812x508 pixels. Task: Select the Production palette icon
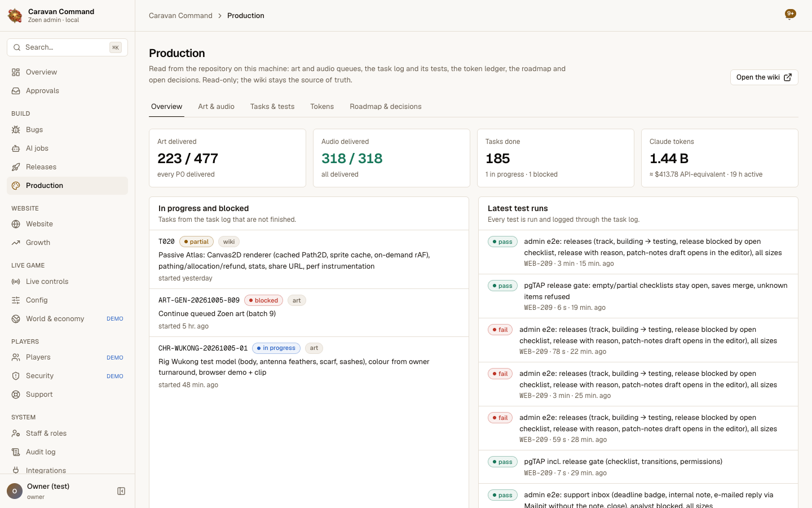coord(16,186)
